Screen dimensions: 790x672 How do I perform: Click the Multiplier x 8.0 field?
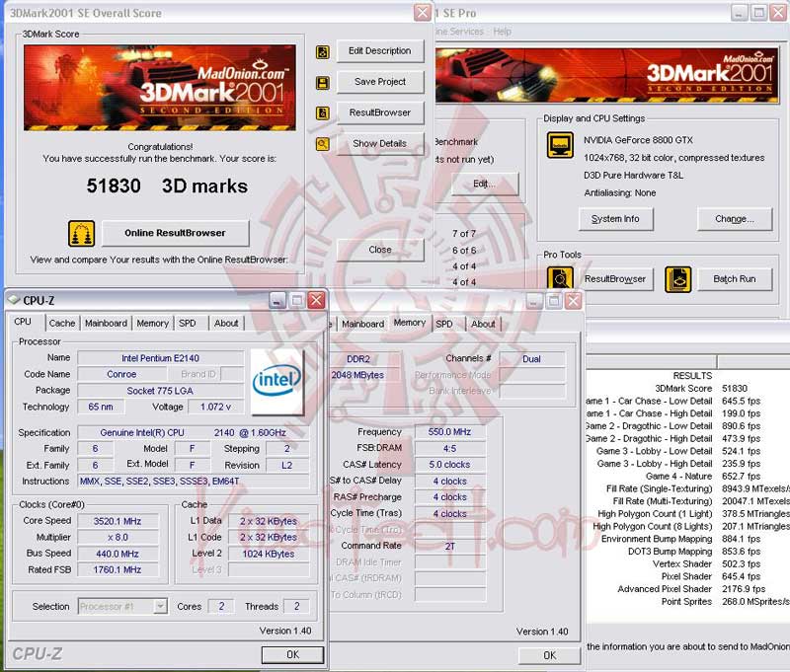click(118, 537)
